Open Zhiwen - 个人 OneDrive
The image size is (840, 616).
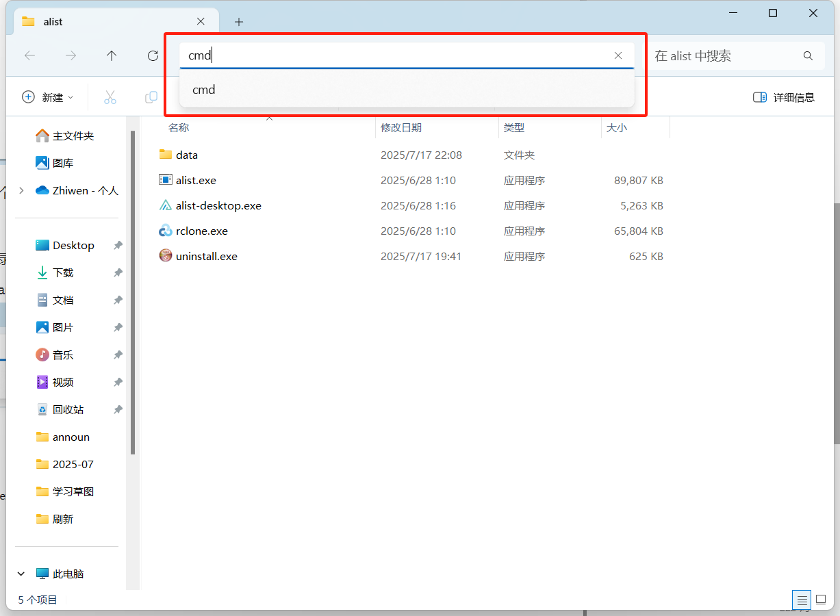point(77,190)
